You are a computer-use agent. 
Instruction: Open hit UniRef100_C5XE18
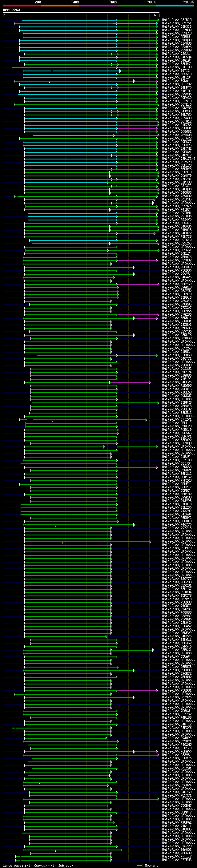[x=177, y=33]
